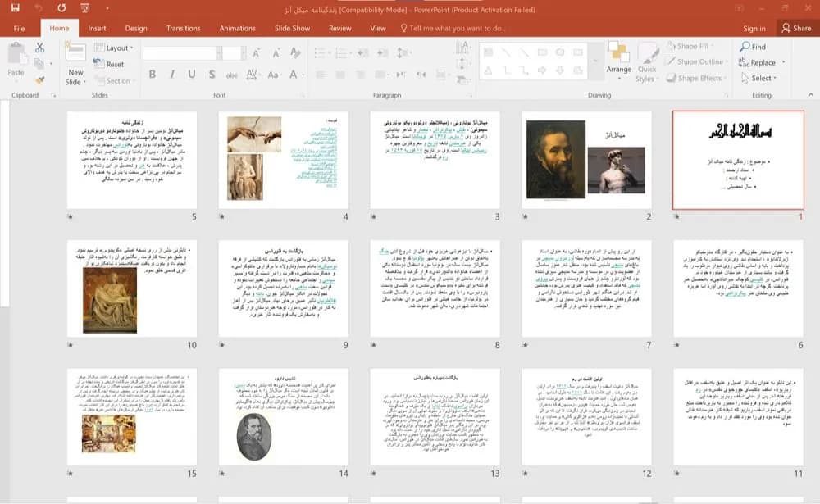Open the Review tab

click(x=340, y=28)
